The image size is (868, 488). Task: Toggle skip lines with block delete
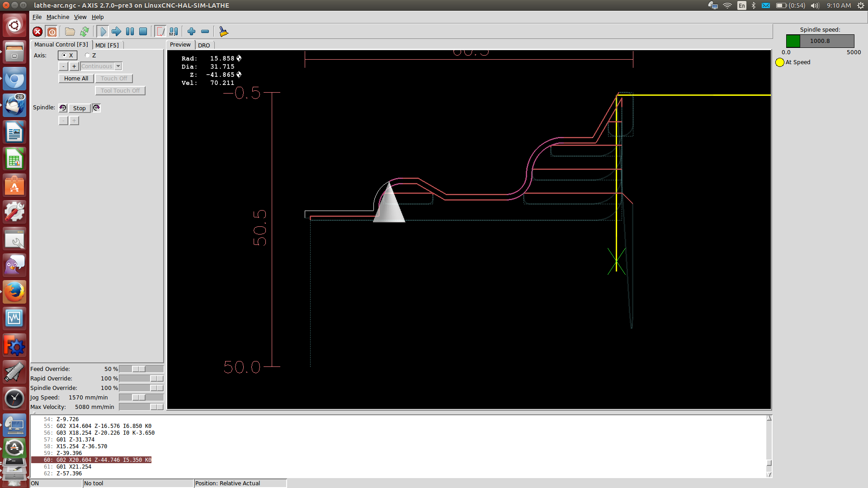coord(160,32)
